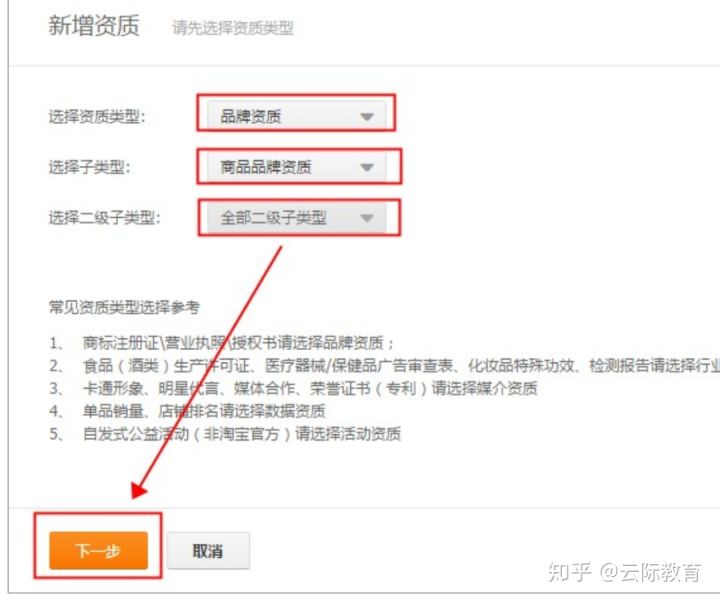Click the 新增资质 page heading
This screenshot has height=602, width=720.
coord(94,25)
